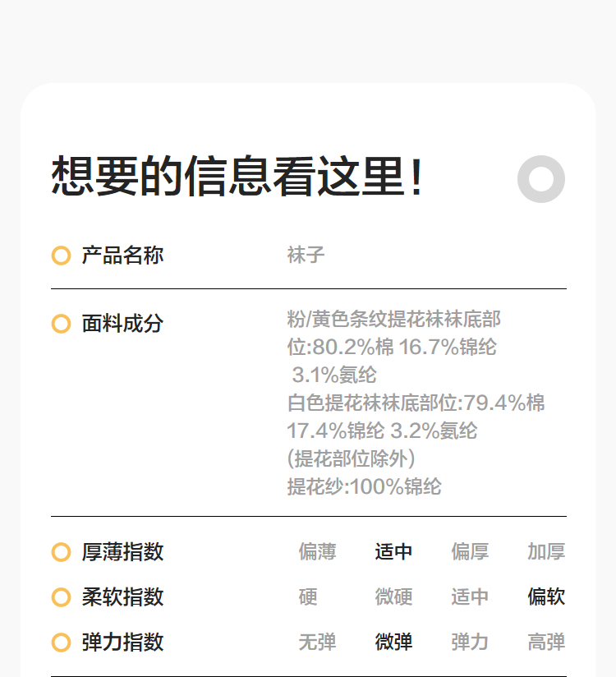616x677 pixels.
Task: Select 微弹 elasticity level
Action: [393, 642]
